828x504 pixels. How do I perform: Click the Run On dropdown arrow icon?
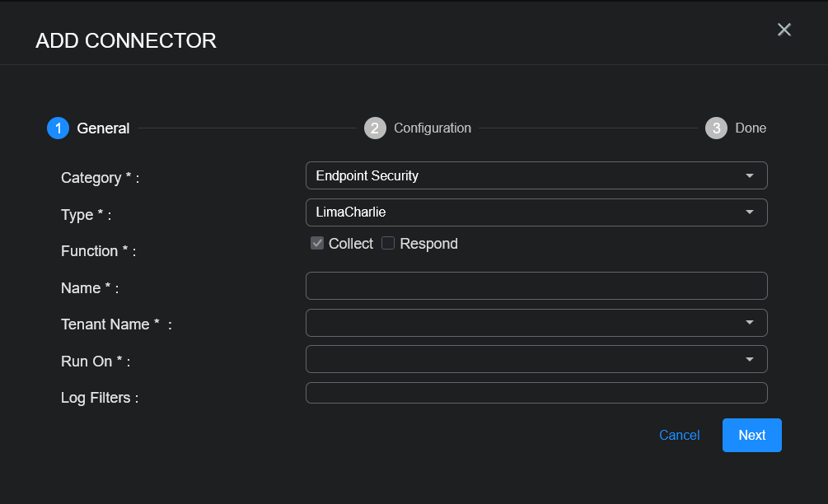749,360
